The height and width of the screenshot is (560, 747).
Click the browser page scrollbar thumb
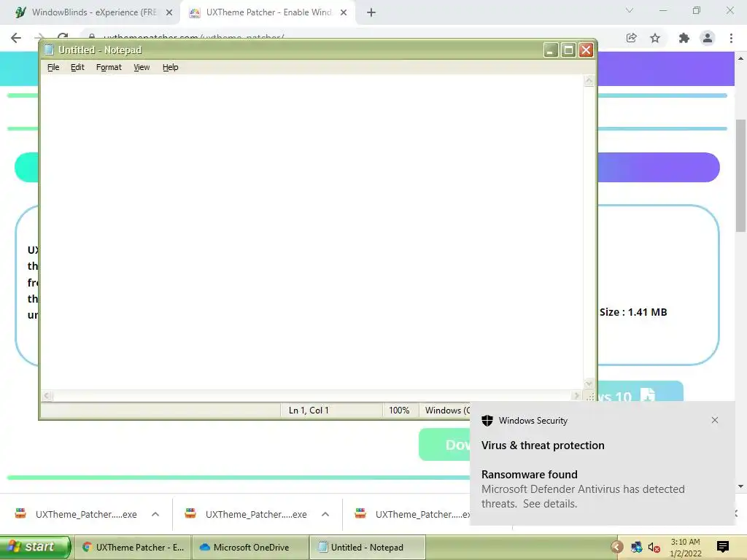(741, 175)
